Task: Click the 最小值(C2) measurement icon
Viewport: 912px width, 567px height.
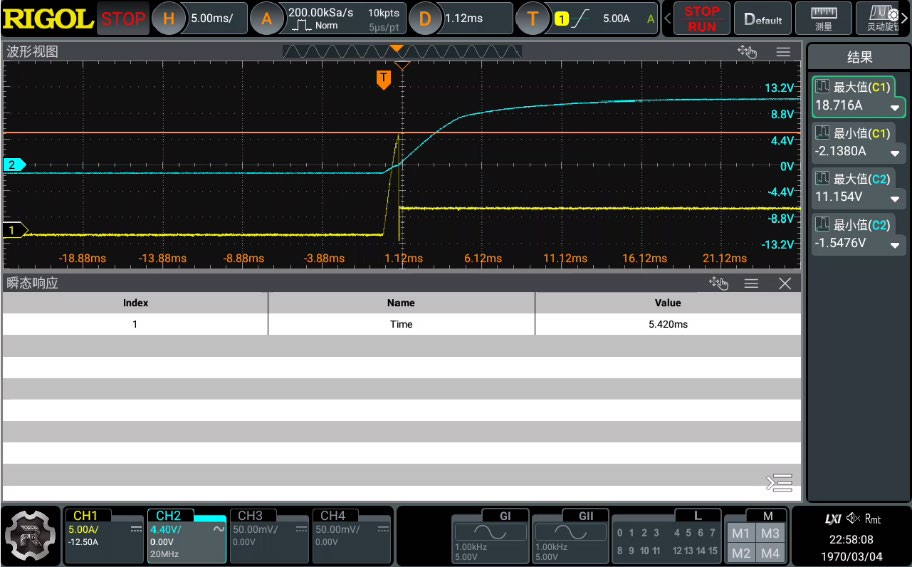Action: coord(822,224)
